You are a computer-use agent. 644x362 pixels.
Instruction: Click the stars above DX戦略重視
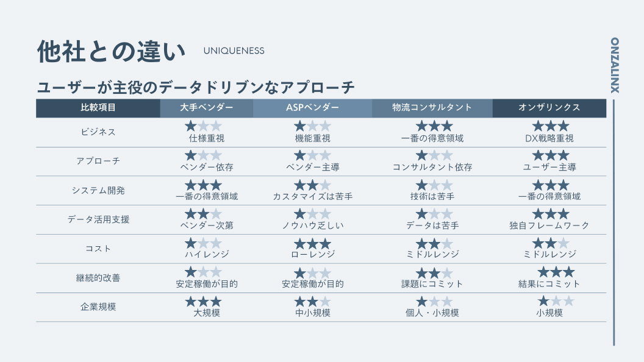[550, 126]
